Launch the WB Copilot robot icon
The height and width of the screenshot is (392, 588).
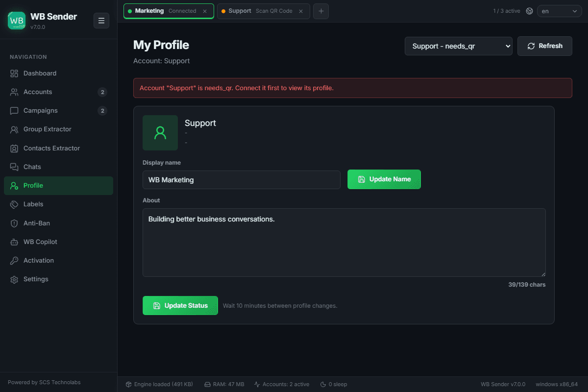14,242
